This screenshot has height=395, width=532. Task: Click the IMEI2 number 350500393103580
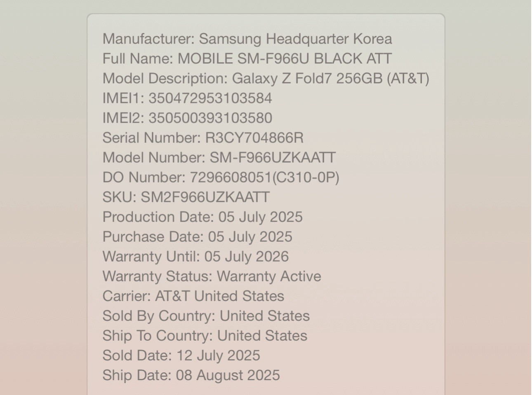[x=210, y=118]
